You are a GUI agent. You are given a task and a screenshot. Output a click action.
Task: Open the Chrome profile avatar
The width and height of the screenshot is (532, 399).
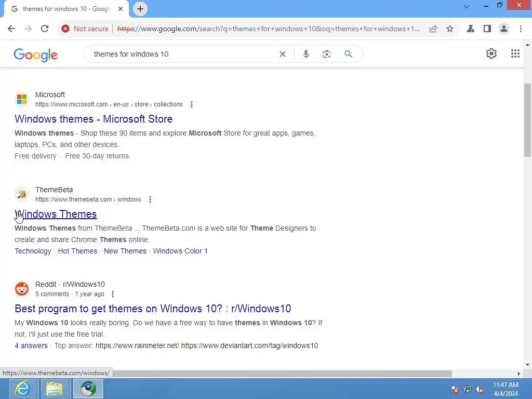point(504,29)
